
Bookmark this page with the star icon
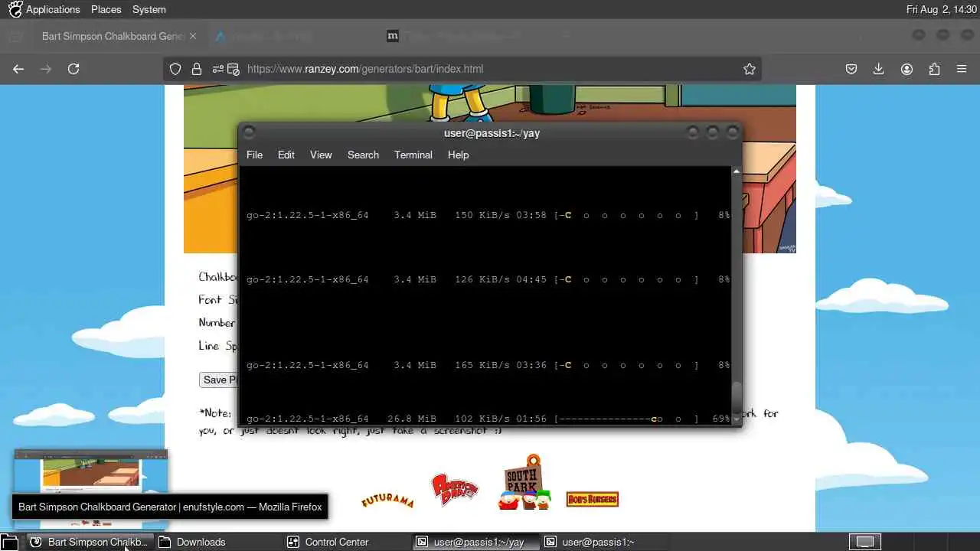[750, 69]
